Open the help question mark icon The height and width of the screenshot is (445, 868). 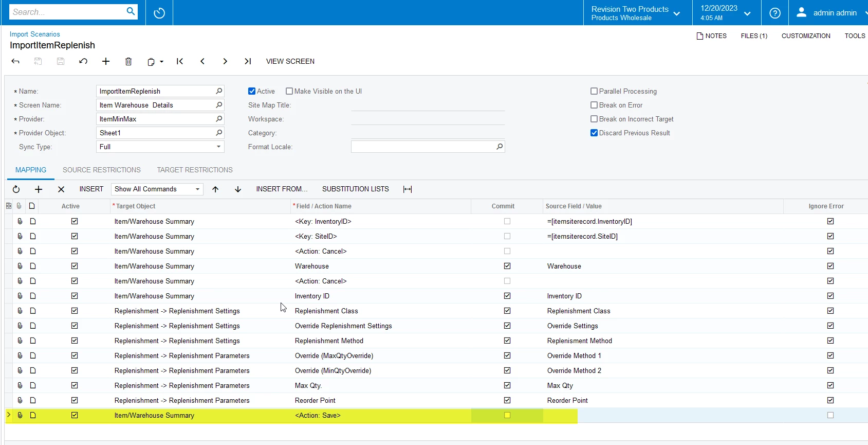tap(775, 13)
